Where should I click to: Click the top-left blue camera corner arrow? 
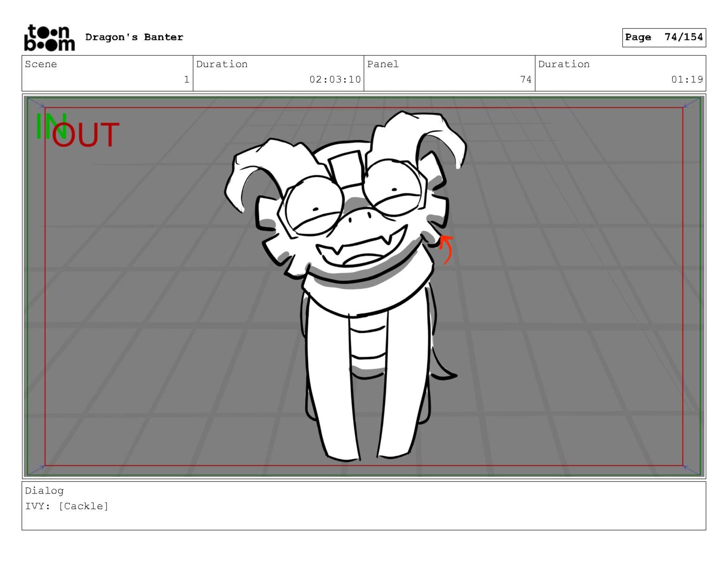click(36, 103)
